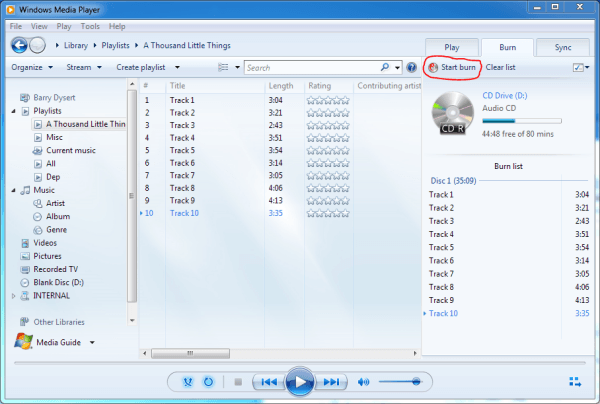Viewport: 600px width, 404px height.
Task: Click Playlists in the breadcrumb
Action: tap(115, 46)
